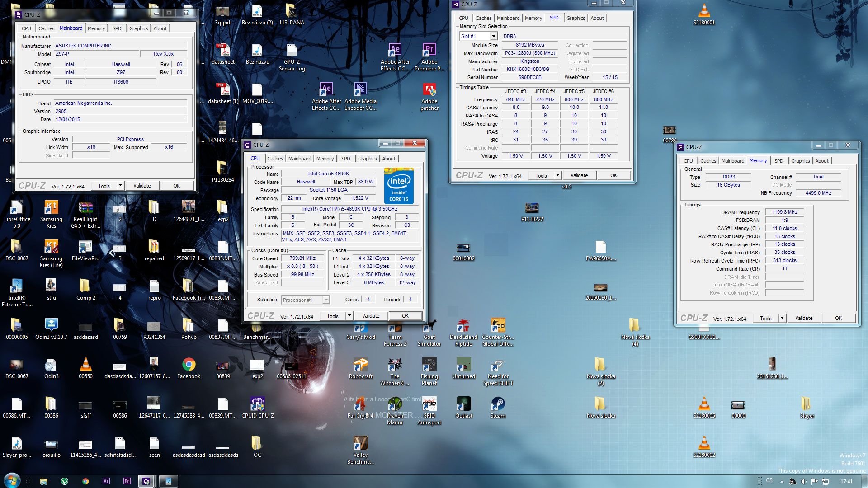Switch to Caches tab in Mainboard CPU-Z window
The height and width of the screenshot is (488, 868).
pos(46,28)
